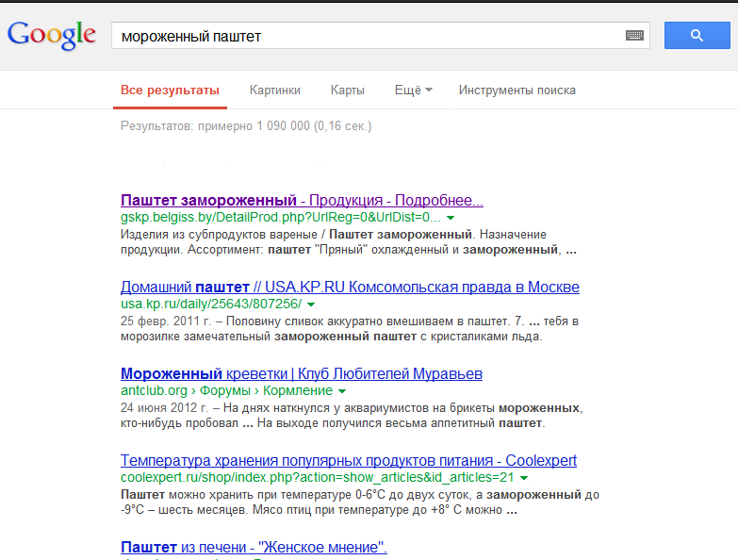Select the Все результаты tab
The image size is (738, 560).
[170, 91]
